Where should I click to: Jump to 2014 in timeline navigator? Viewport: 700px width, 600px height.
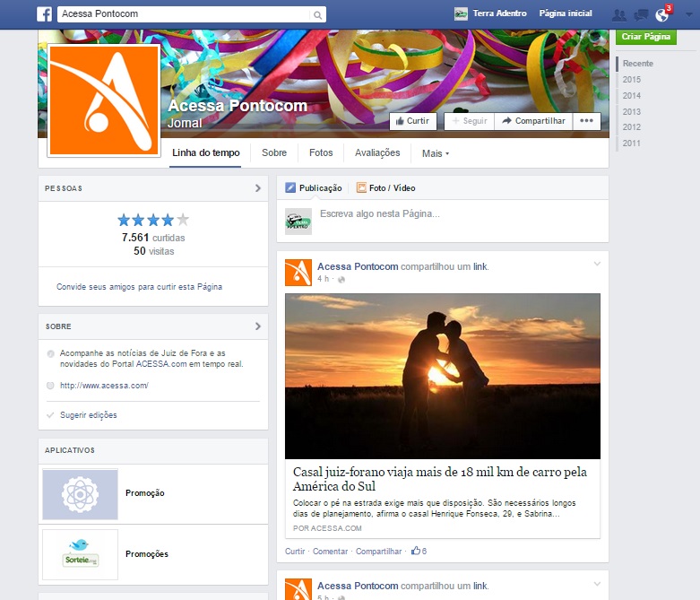(x=631, y=96)
